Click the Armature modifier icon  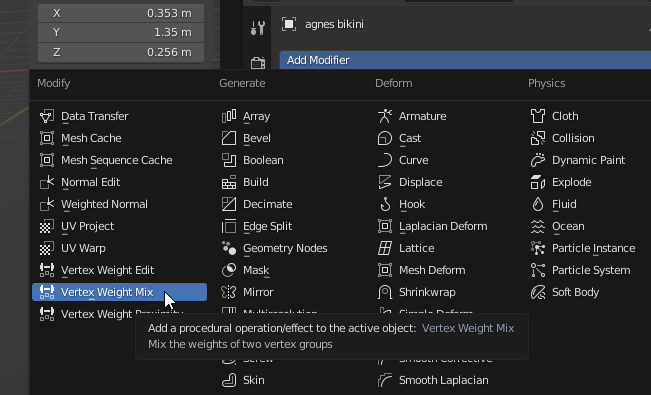(385, 116)
